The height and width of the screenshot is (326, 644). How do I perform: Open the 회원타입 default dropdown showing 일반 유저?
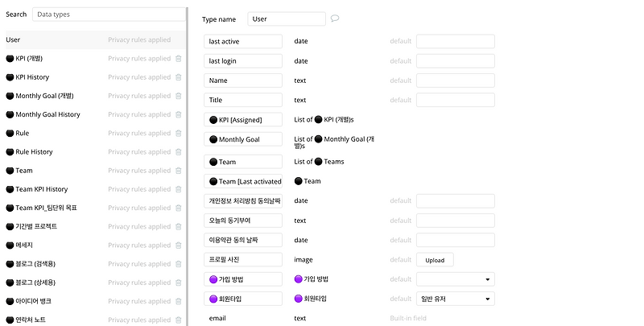pyautogui.click(x=456, y=299)
